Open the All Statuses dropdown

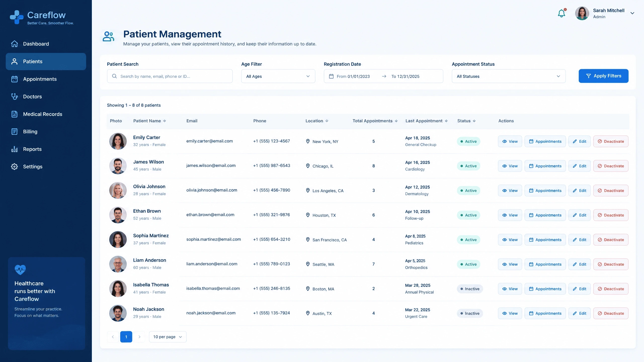[509, 76]
